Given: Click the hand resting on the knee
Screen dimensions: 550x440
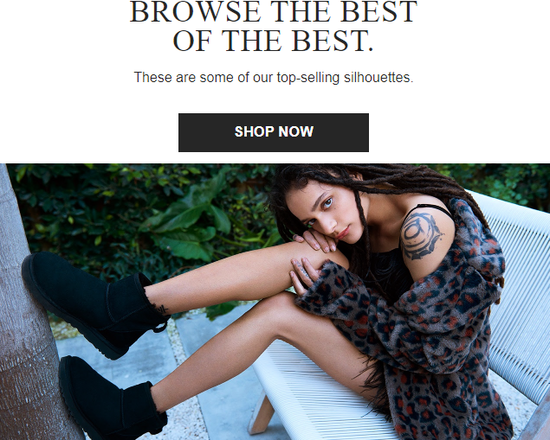Looking at the screenshot, I should 304,274.
